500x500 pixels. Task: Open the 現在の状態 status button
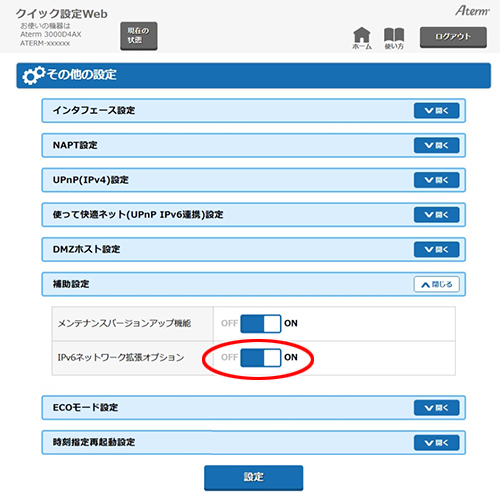coord(139,36)
